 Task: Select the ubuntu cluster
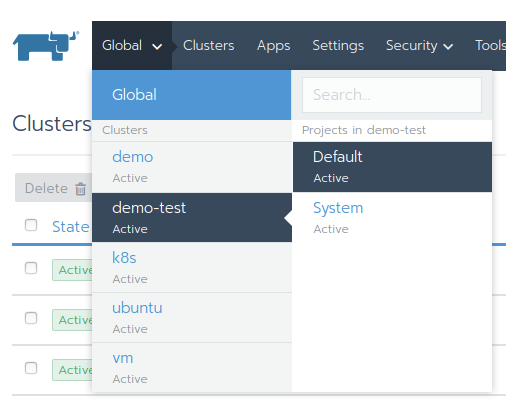point(192,317)
